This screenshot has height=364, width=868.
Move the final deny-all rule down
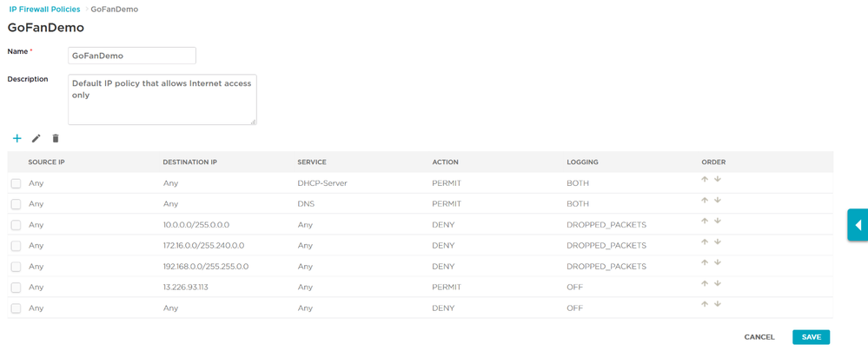pos(718,304)
